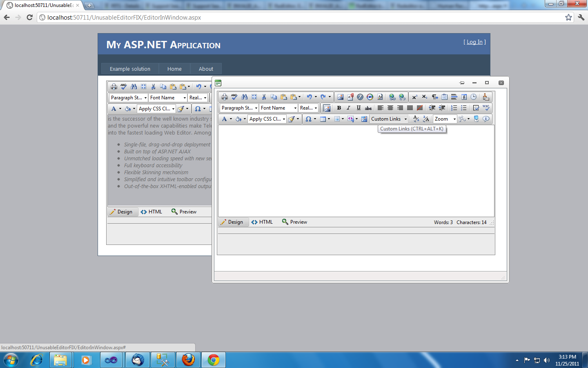This screenshot has height=368, width=588.
Task: Open Find and Replace in popup editor
Action: pyautogui.click(x=244, y=97)
